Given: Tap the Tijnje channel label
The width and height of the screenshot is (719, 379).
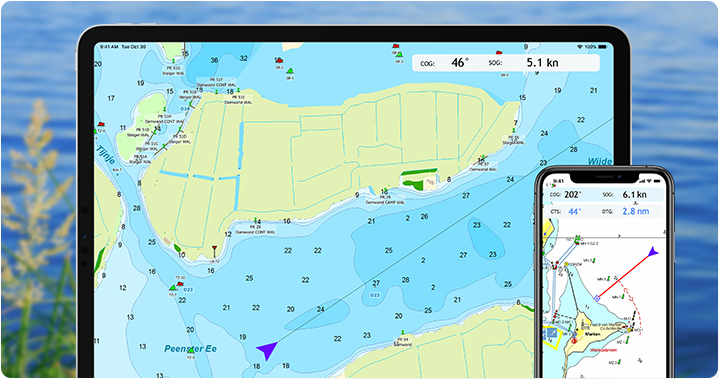Looking at the screenshot, I should click(105, 155).
